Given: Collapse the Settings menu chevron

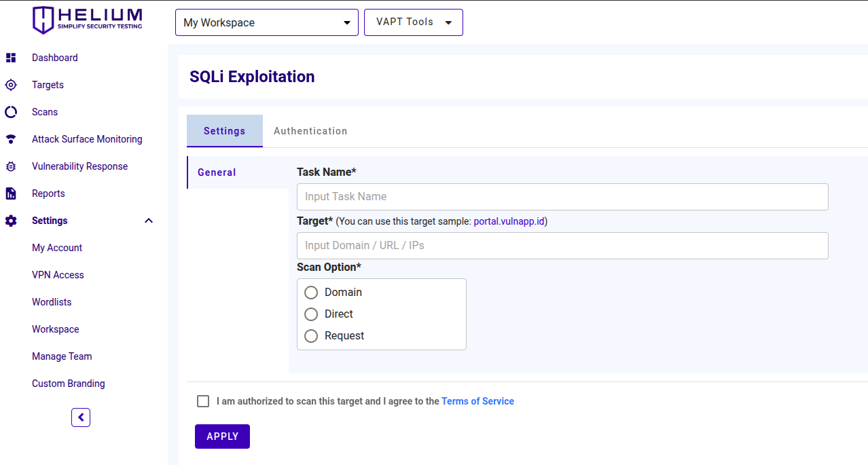Looking at the screenshot, I should [x=148, y=221].
